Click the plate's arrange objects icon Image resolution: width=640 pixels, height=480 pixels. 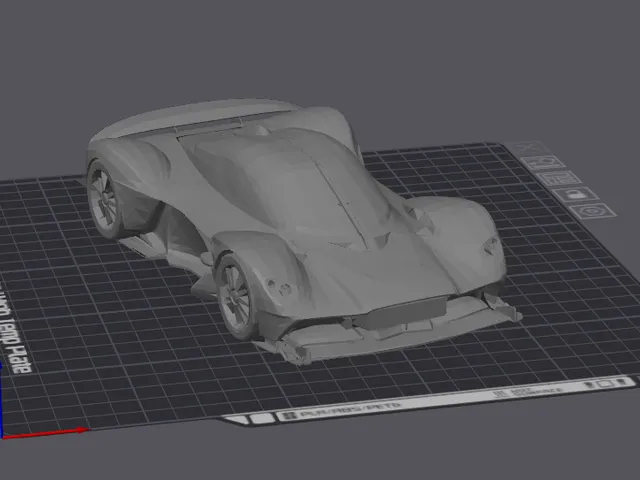558,178
